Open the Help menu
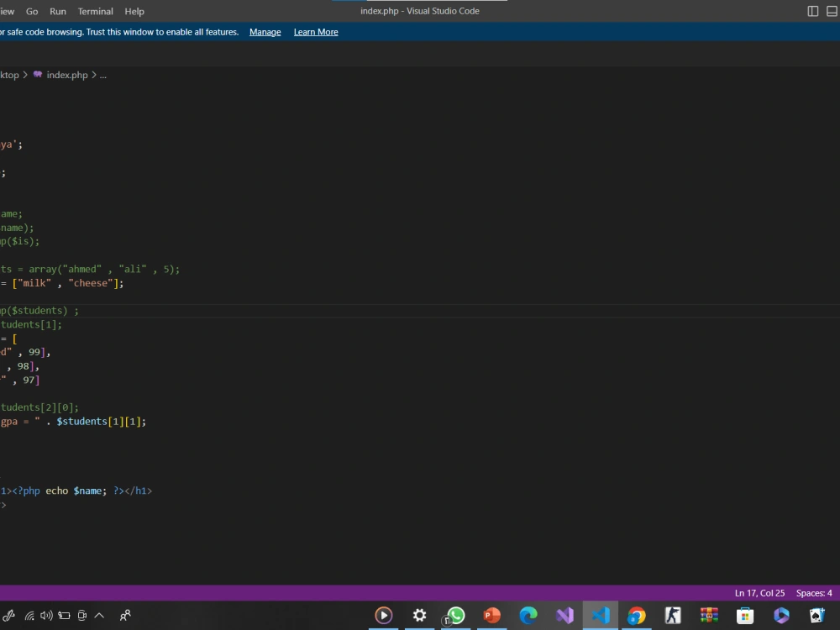The width and height of the screenshot is (840, 630). [x=134, y=11]
